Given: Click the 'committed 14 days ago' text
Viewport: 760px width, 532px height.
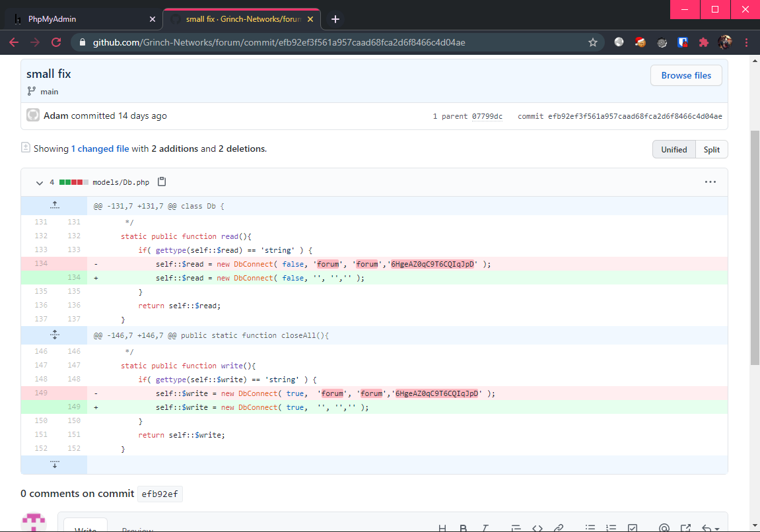Looking at the screenshot, I should coord(119,116).
